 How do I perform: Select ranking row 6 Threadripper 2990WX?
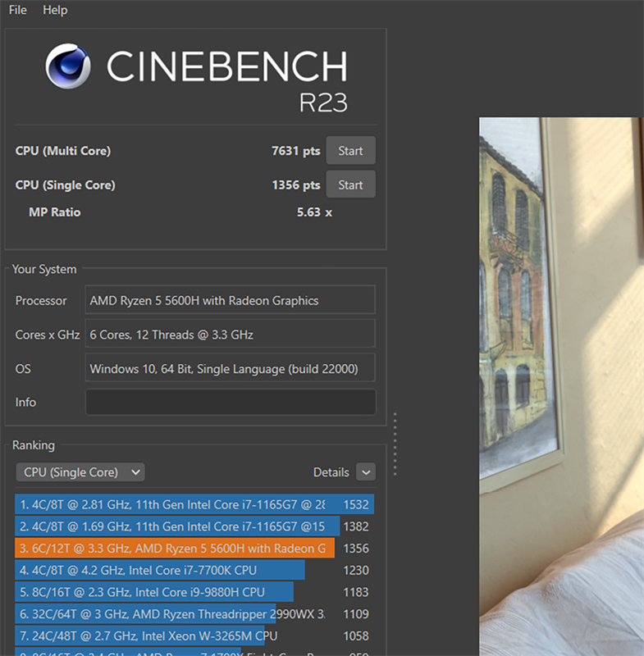click(x=194, y=613)
